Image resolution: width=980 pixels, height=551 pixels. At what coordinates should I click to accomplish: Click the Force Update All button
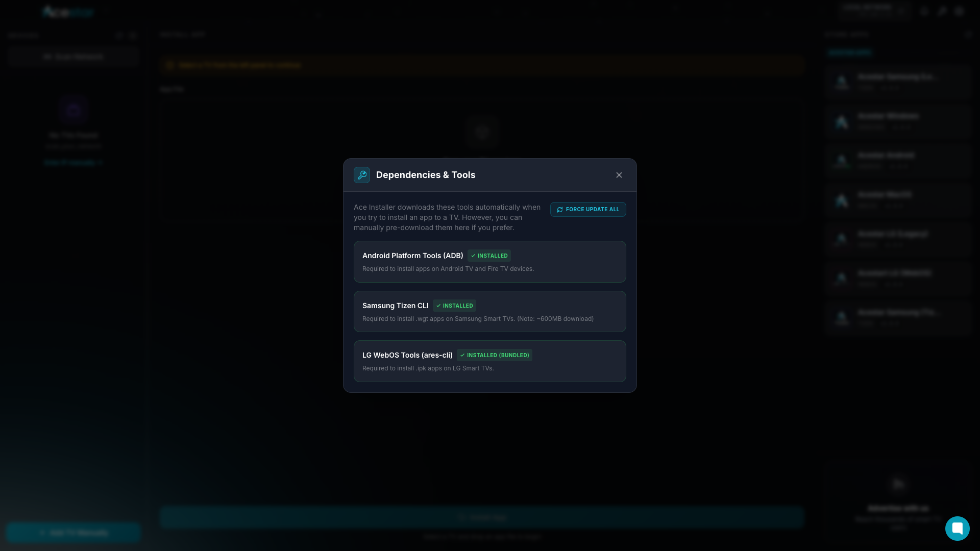(x=588, y=210)
